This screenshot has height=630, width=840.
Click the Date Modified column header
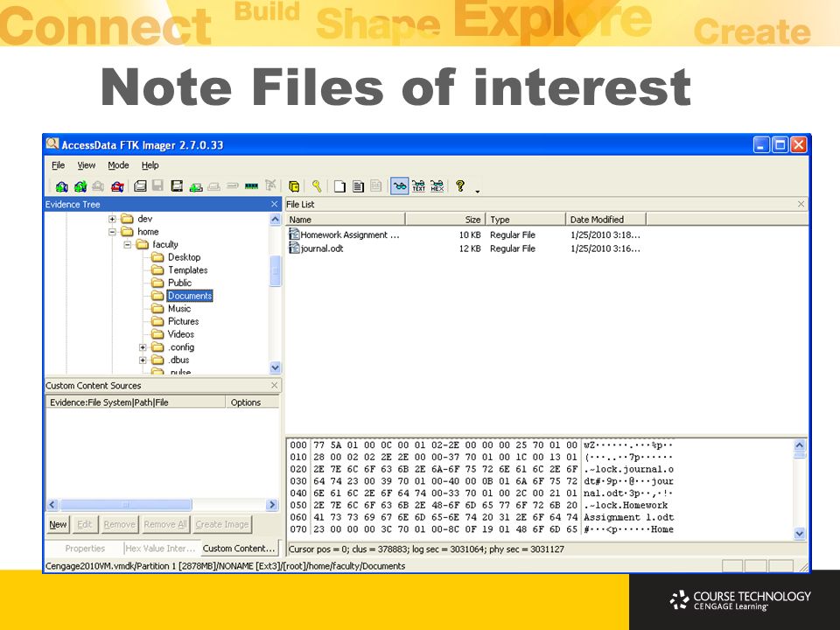(605, 219)
